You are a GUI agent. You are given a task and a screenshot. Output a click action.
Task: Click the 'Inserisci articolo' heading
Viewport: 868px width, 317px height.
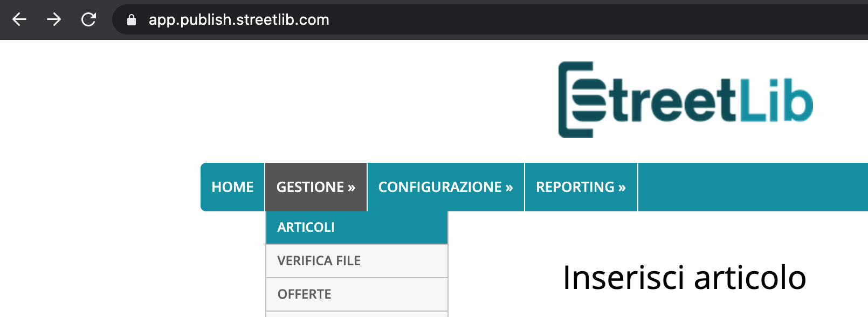click(684, 278)
